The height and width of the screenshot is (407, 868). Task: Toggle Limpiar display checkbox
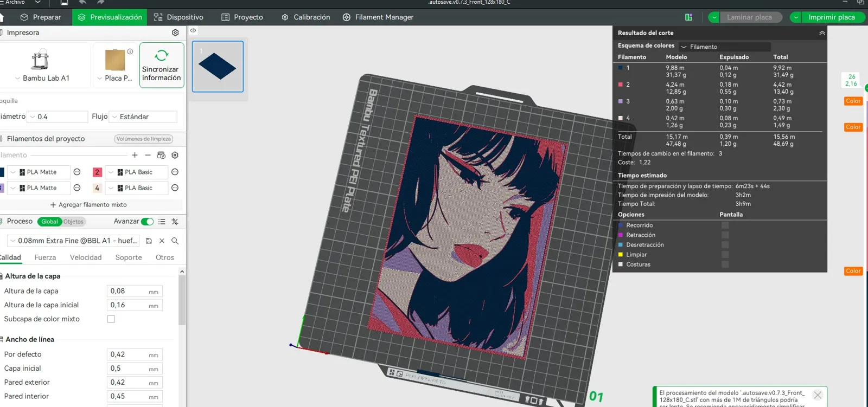coord(725,255)
